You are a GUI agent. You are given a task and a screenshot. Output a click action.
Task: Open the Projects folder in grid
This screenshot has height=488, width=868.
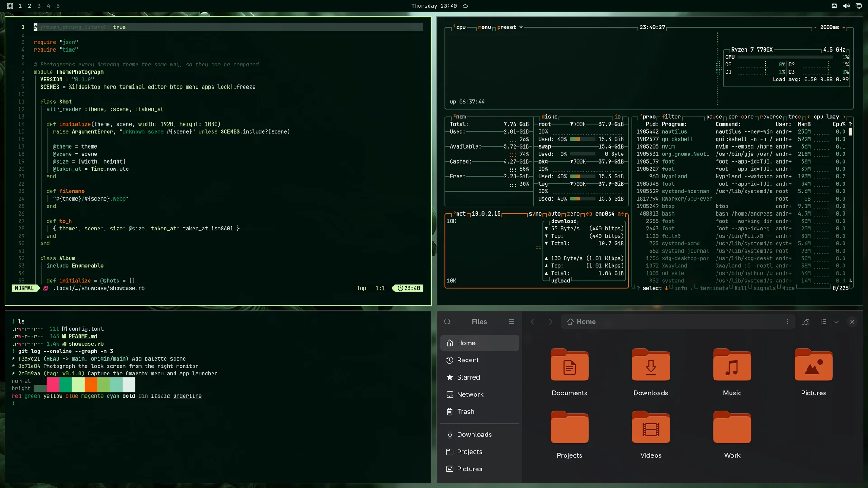tap(569, 435)
